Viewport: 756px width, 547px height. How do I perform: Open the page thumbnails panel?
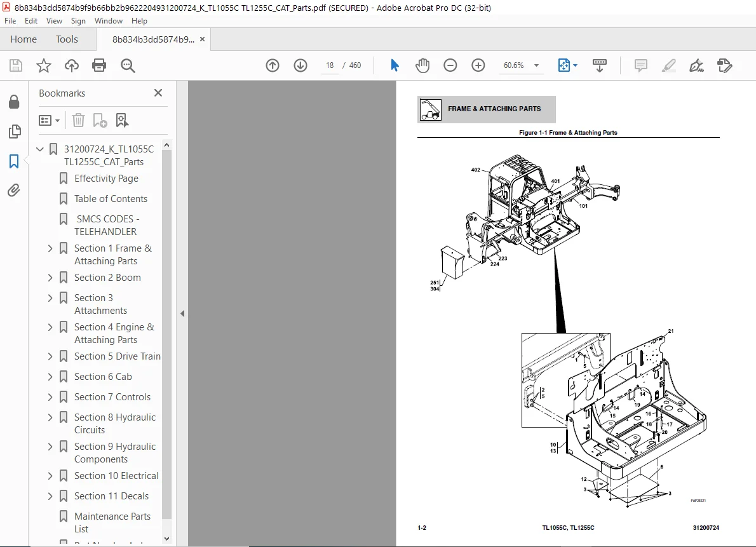pyautogui.click(x=15, y=132)
